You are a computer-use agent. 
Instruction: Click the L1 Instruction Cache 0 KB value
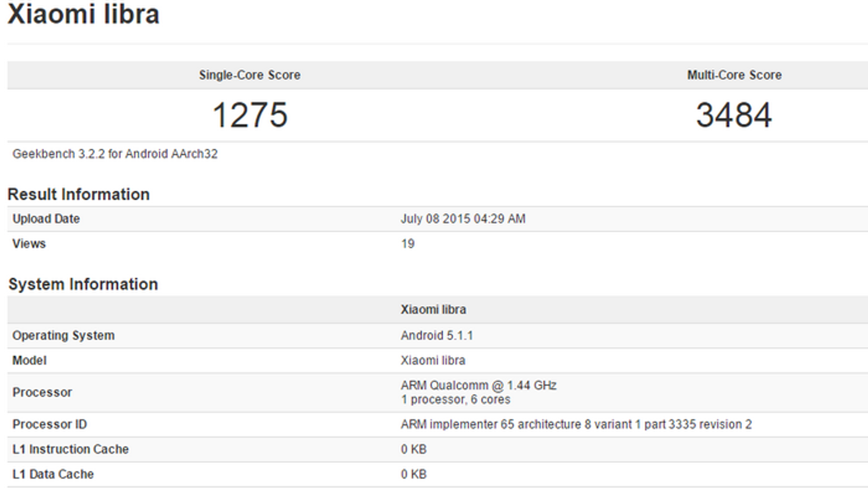414,450
